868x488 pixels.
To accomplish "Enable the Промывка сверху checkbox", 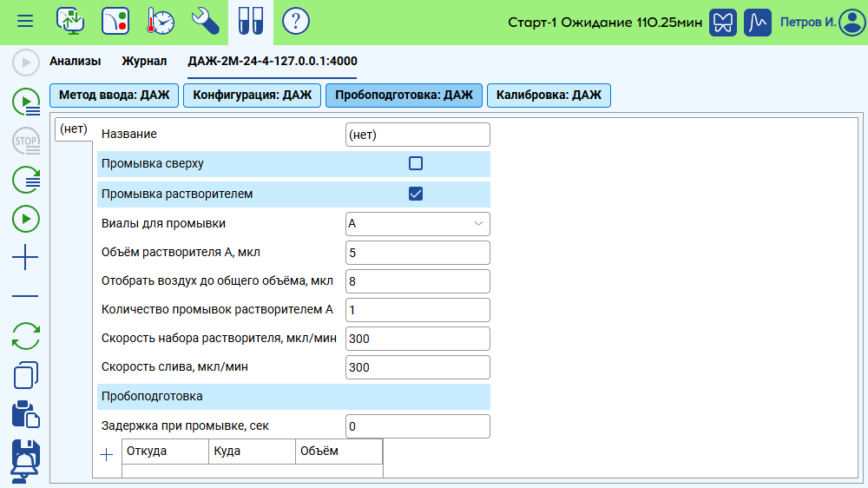I will tap(416, 163).
